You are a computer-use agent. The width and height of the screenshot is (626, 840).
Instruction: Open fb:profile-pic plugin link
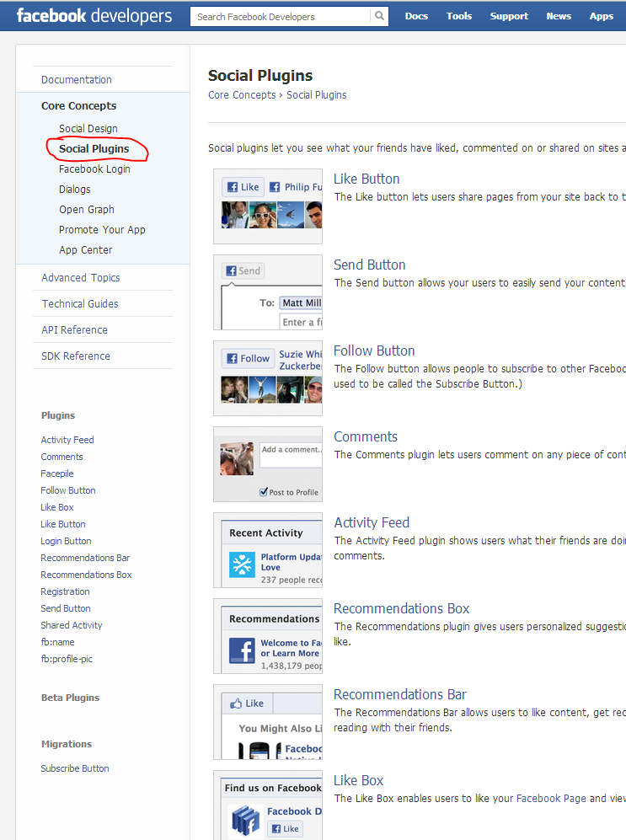tap(67, 659)
